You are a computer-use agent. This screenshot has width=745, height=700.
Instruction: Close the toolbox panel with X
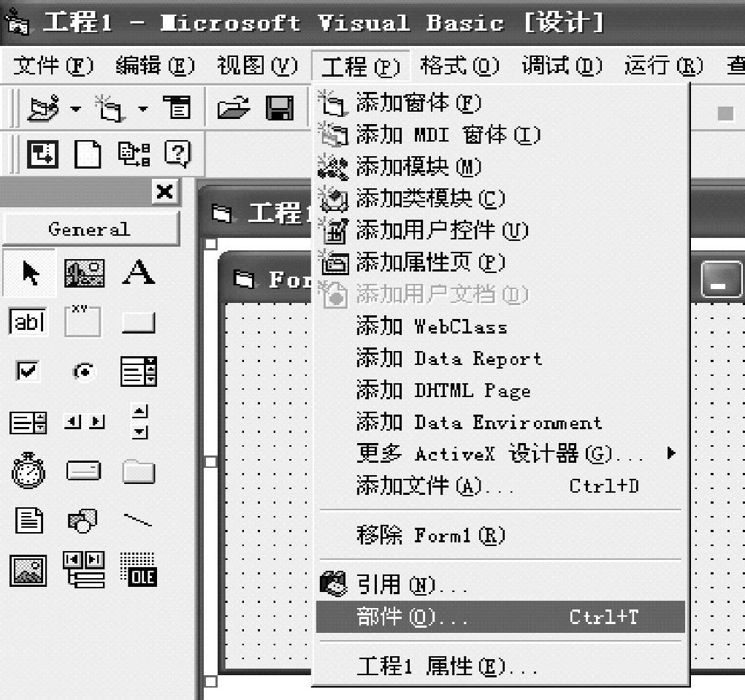[x=165, y=192]
